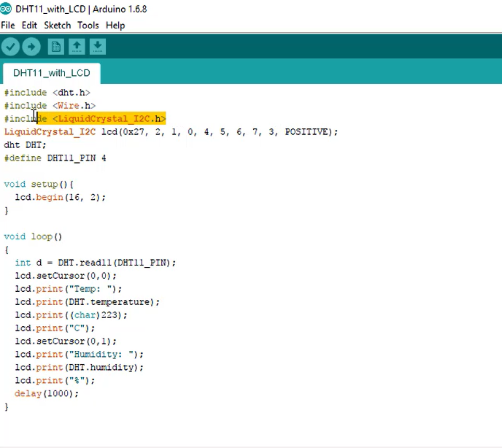This screenshot has width=502, height=448.
Task: Save sketch using the down-arrow icon
Action: [x=97, y=47]
